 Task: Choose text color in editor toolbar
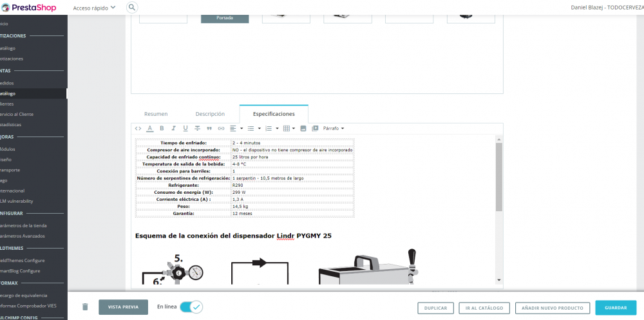[150, 129]
